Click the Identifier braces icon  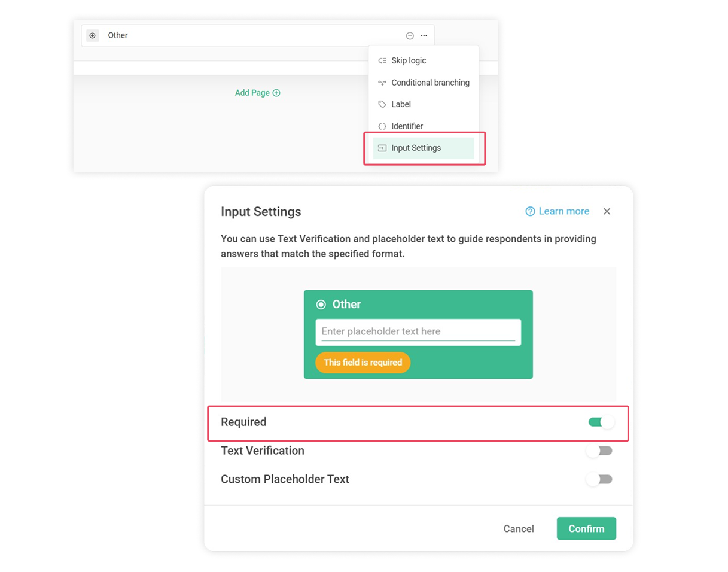tap(382, 126)
